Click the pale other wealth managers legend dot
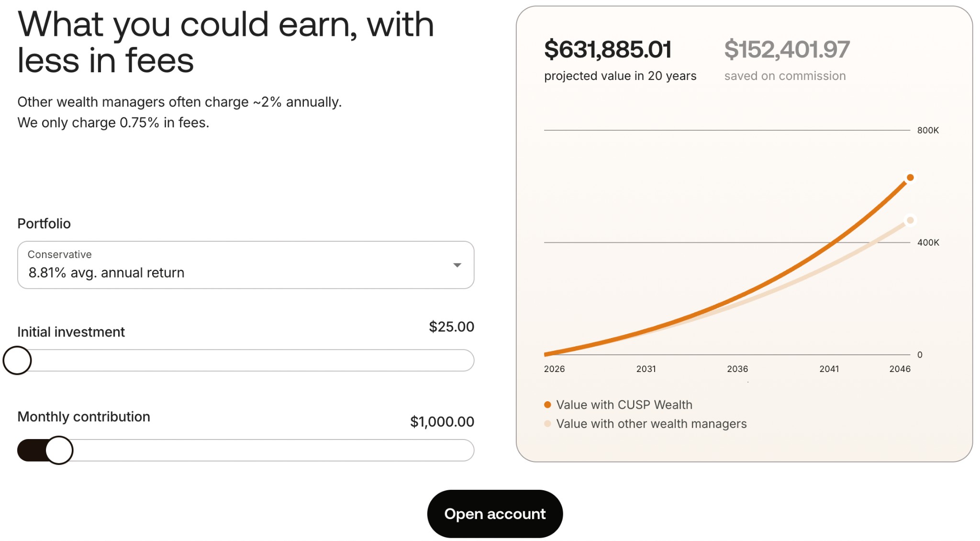This screenshot has height=541, width=980. point(547,424)
